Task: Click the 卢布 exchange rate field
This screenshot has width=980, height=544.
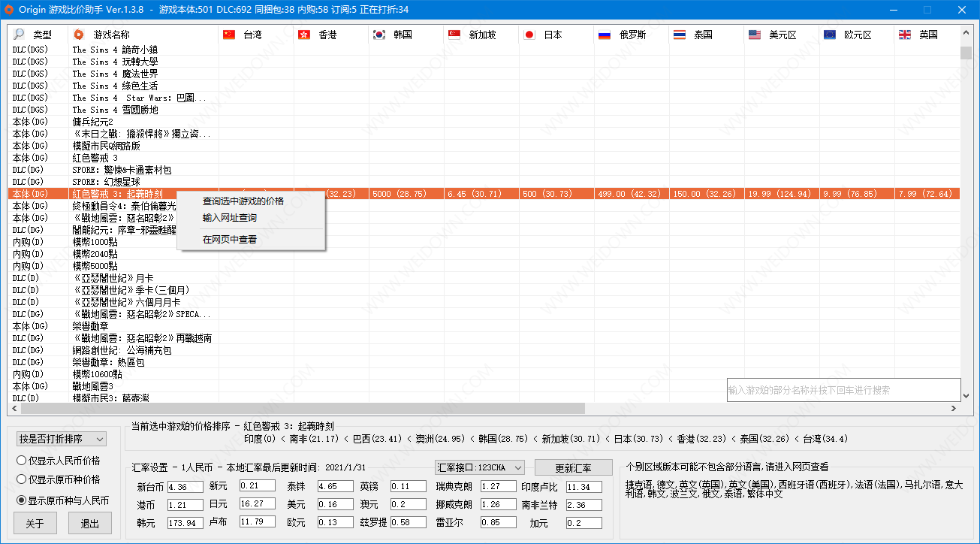Action: point(258,521)
